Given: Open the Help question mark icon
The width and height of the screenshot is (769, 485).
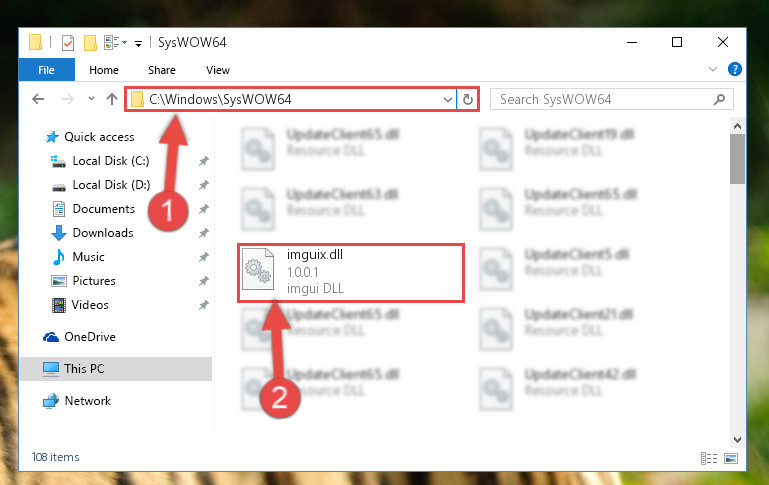Looking at the screenshot, I should click(735, 69).
